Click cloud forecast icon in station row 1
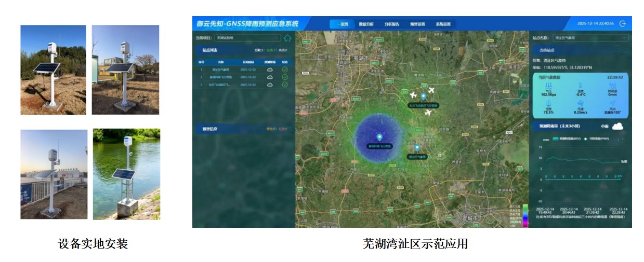This screenshot has height=262, width=644. (270, 69)
